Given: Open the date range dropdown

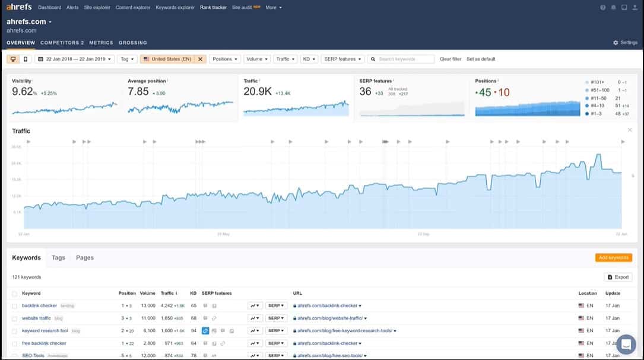Looking at the screenshot, I should tap(75, 59).
